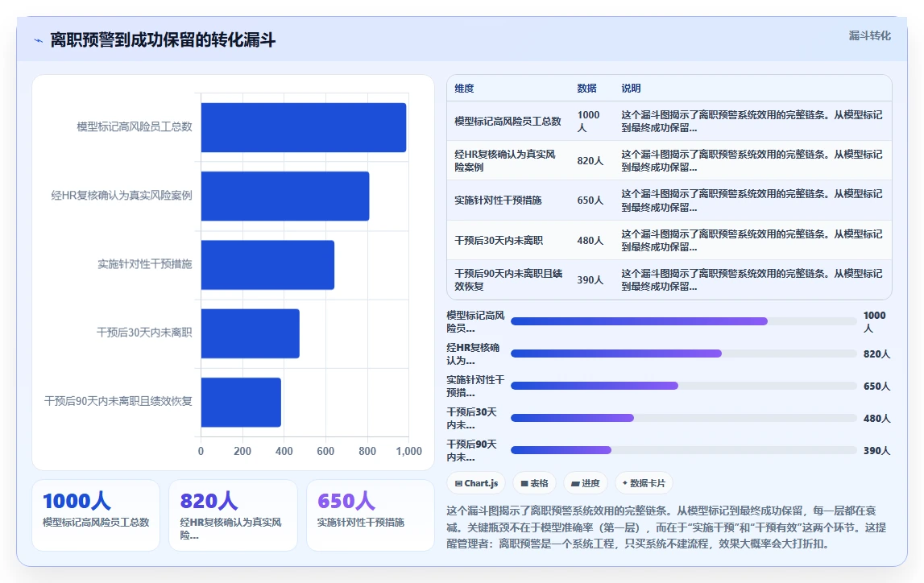This screenshot has width=924, height=583.
Task: Click chart axis label 实施针对性干预措施
Action: pyautogui.click(x=144, y=264)
